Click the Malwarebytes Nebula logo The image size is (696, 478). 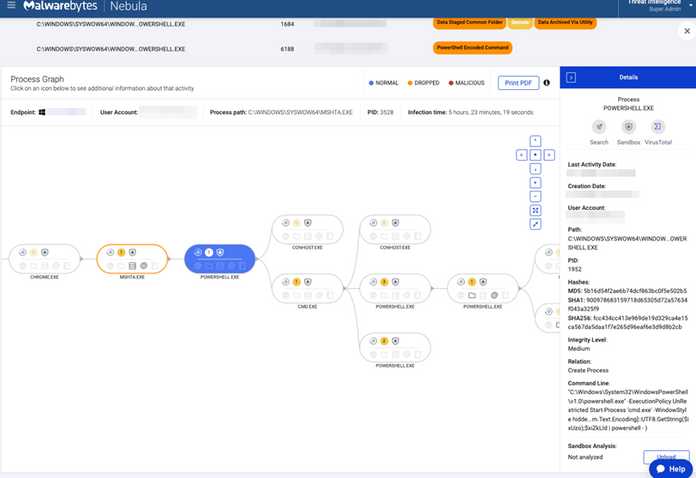85,6
